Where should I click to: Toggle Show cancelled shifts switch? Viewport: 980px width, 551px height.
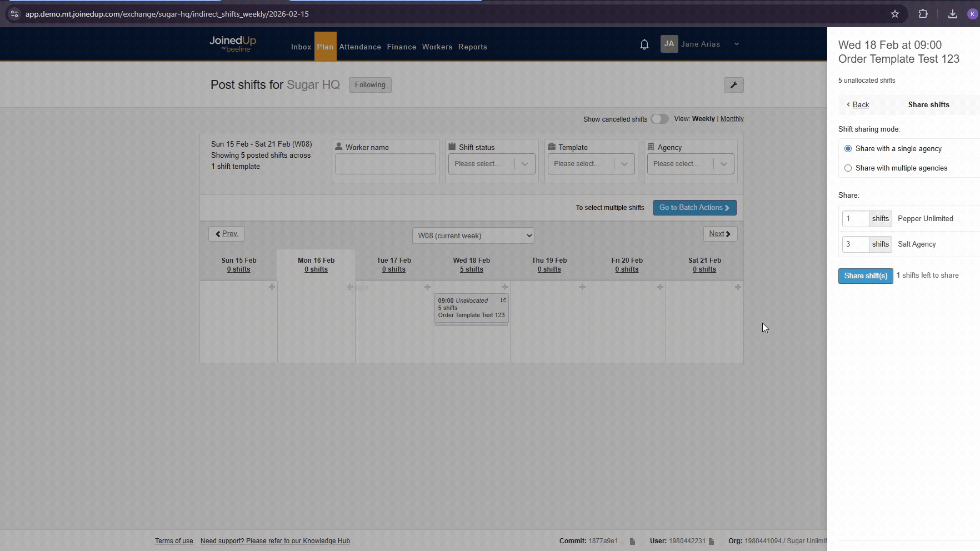point(659,119)
